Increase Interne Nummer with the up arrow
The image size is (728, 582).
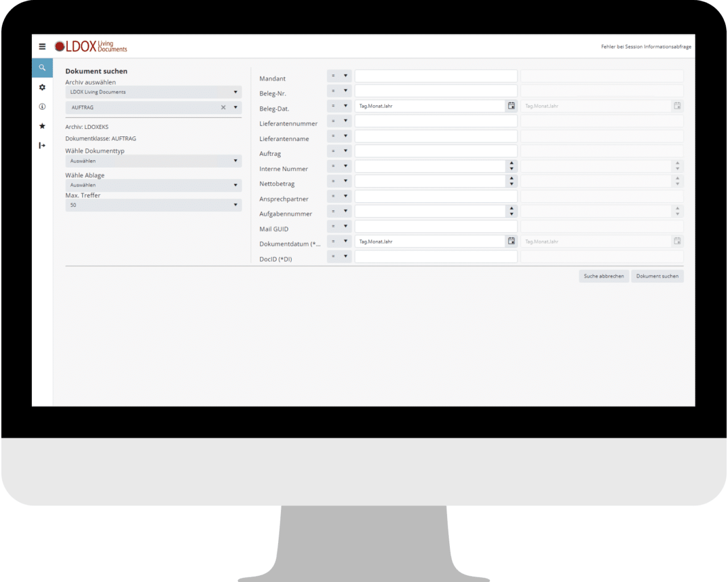511,164
